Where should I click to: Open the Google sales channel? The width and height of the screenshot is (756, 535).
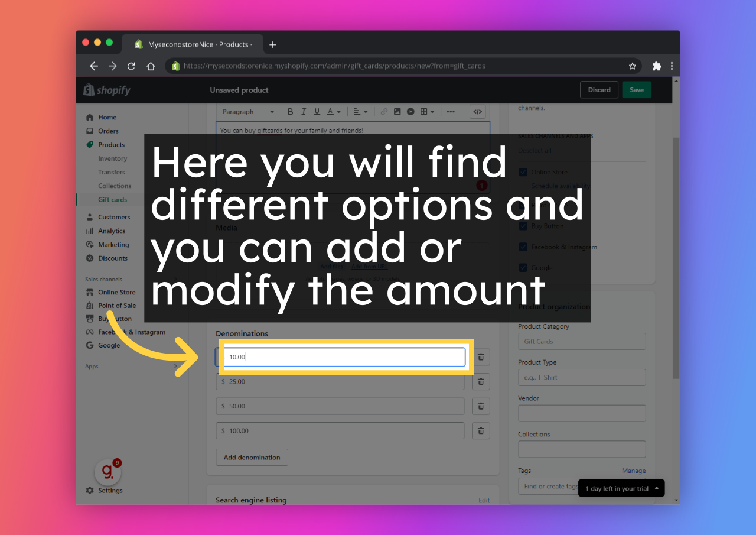pos(103,345)
